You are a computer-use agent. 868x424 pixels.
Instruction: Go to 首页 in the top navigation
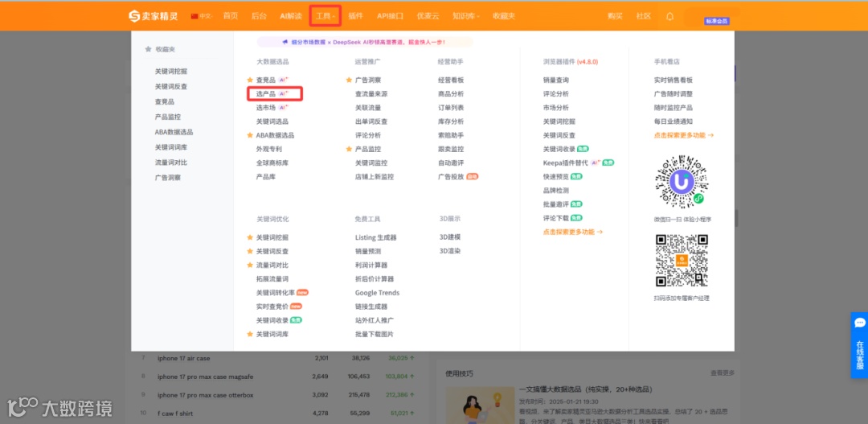(231, 16)
